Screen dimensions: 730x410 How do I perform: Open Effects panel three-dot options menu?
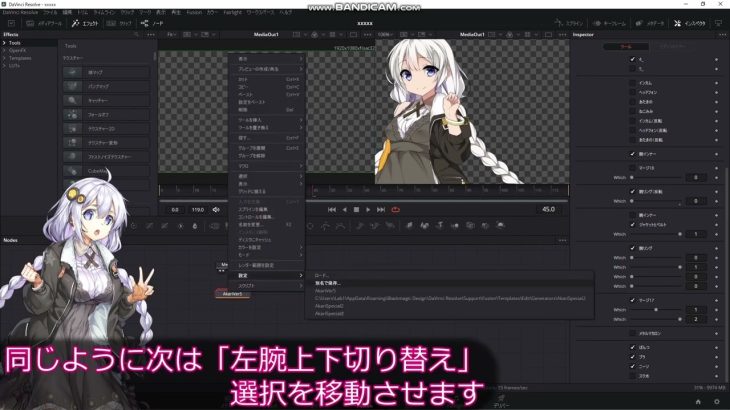coord(151,34)
